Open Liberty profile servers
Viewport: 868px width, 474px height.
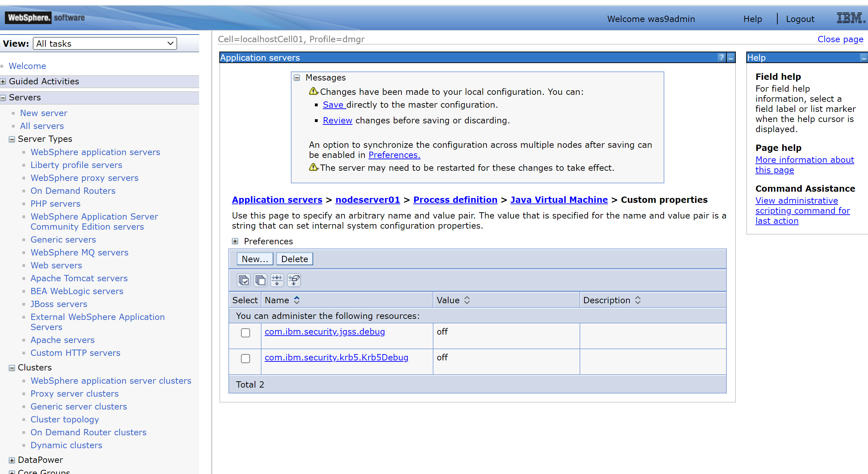coord(76,165)
